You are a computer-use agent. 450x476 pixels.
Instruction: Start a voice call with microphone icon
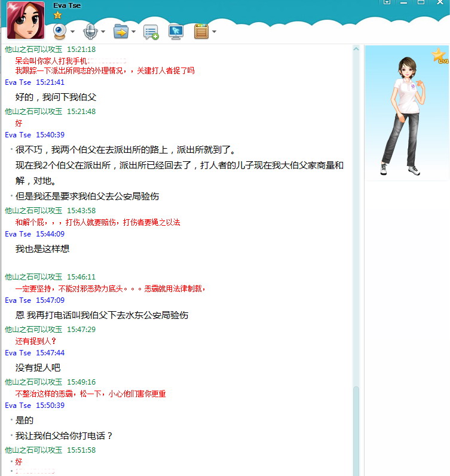[x=90, y=31]
